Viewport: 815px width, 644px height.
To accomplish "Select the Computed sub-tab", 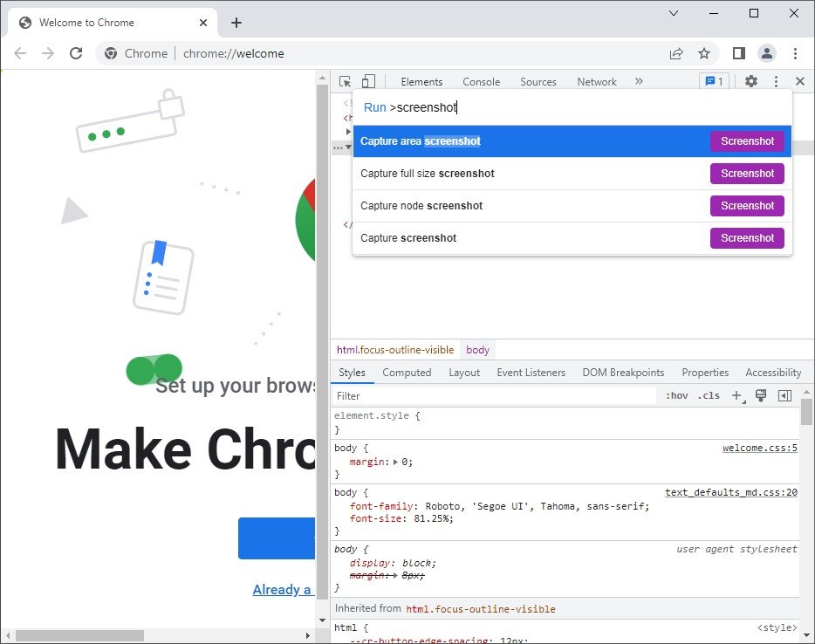I will pyautogui.click(x=407, y=373).
